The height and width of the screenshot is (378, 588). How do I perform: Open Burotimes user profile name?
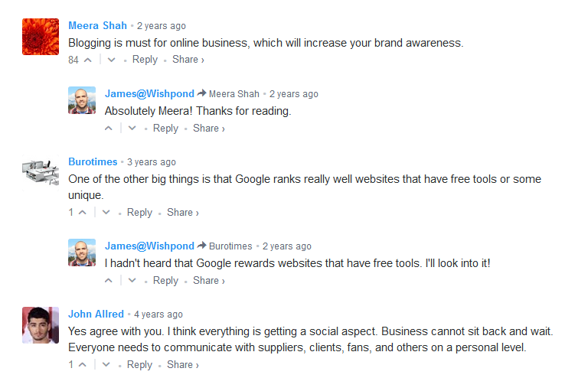point(93,162)
